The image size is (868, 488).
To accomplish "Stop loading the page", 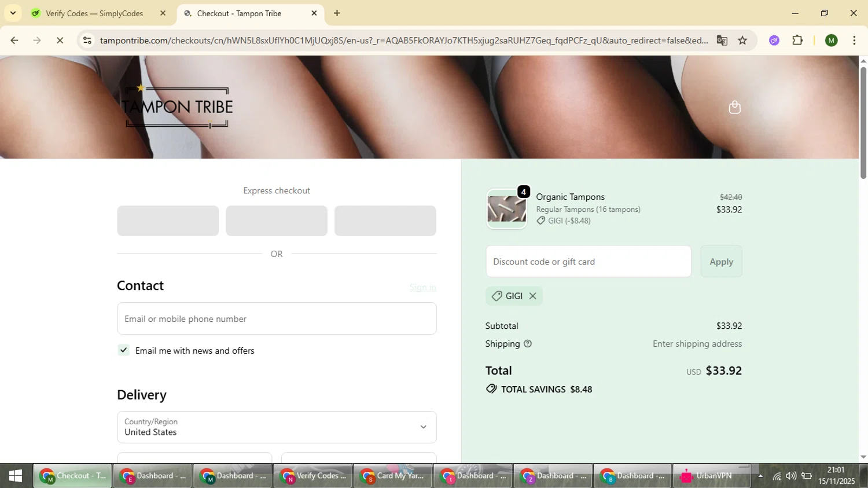I will pyautogui.click(x=60, y=41).
